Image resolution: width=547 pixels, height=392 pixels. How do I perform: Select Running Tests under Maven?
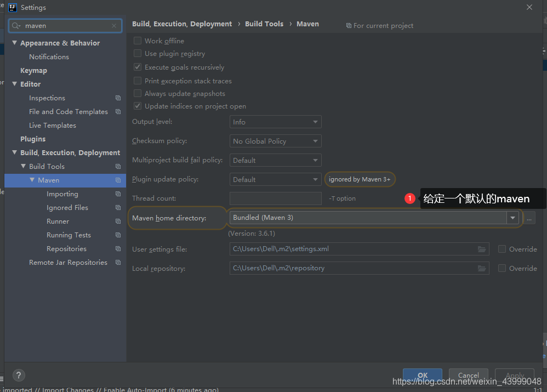[69, 235]
